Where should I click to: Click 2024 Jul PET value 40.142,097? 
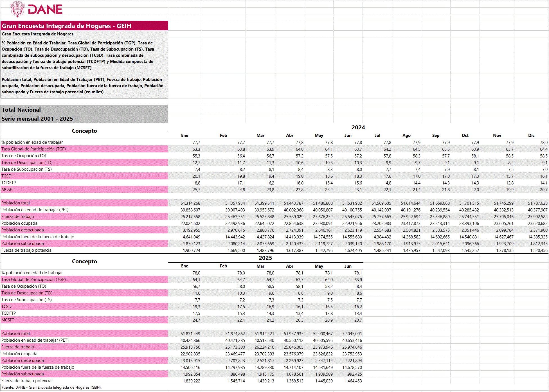click(x=381, y=210)
